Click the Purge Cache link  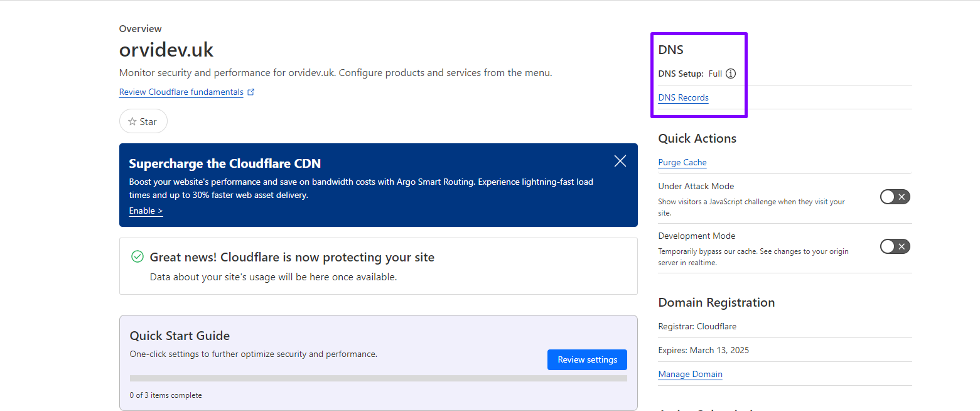point(682,163)
